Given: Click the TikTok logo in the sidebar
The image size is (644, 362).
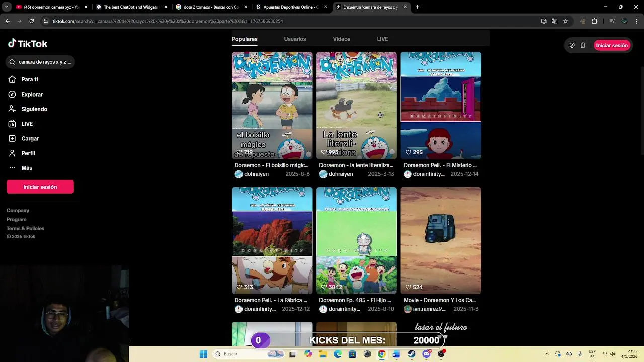Looking at the screenshot, I should coord(28,44).
